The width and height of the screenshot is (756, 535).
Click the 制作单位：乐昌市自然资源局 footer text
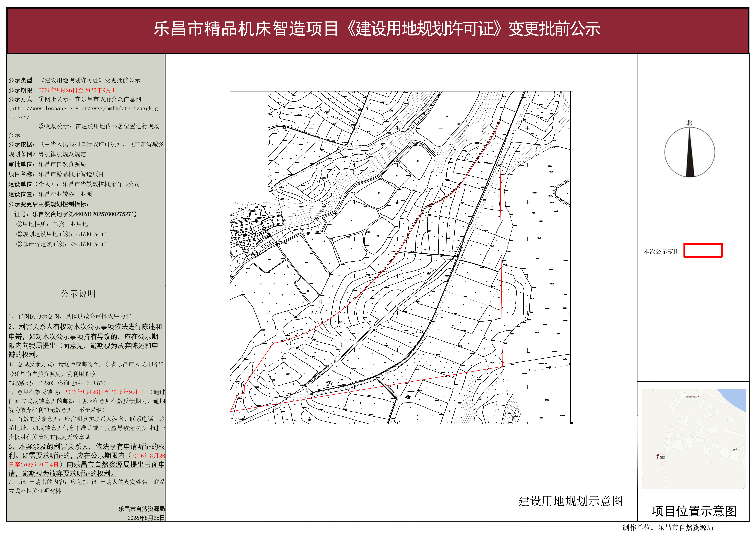[x=668, y=528]
